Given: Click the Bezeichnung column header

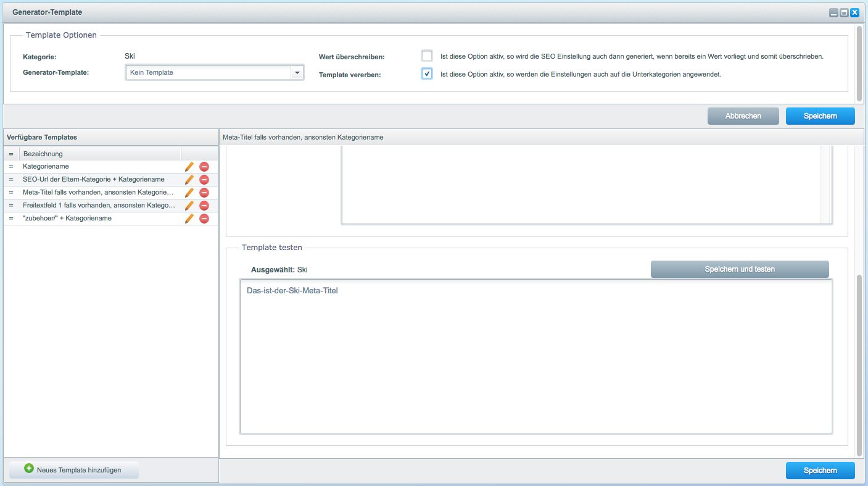Looking at the screenshot, I should (x=100, y=154).
